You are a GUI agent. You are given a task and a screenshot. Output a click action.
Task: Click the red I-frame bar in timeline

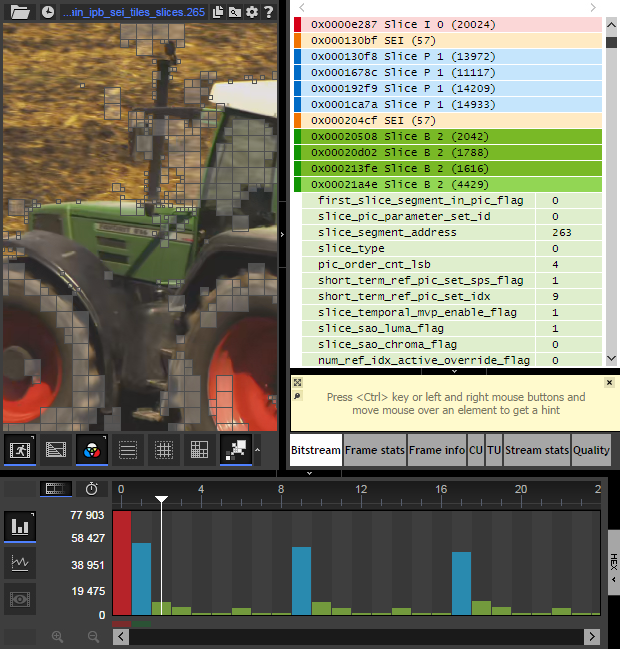point(122,563)
